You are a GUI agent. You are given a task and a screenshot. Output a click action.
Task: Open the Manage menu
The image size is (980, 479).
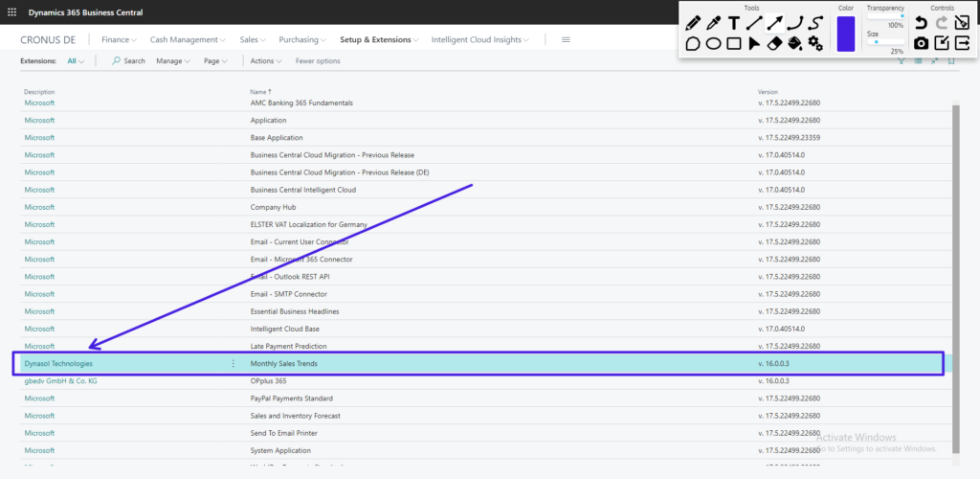(x=173, y=61)
